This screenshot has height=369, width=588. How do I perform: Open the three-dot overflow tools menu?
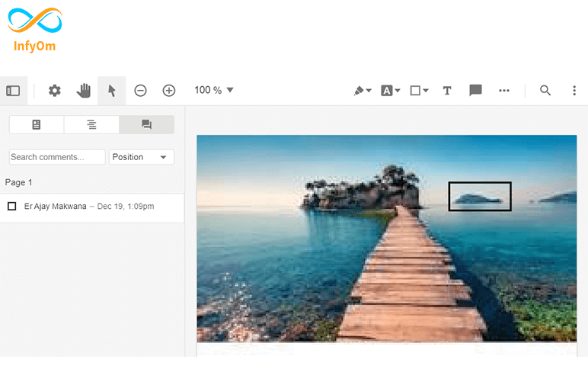[504, 91]
